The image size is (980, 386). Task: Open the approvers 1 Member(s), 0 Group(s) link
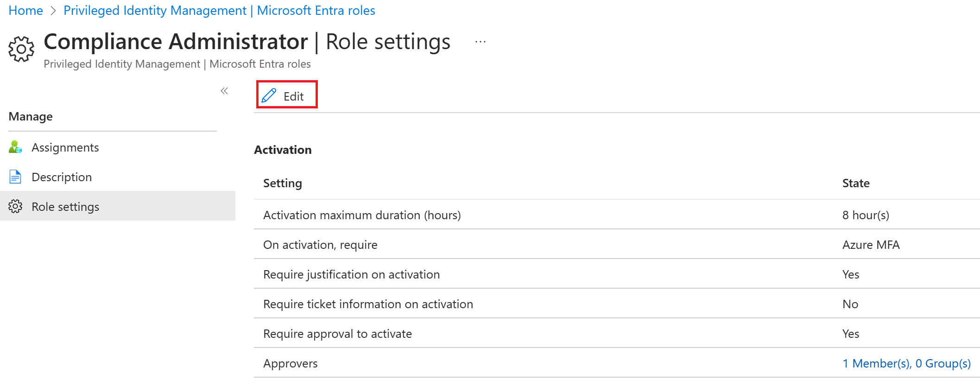click(906, 363)
